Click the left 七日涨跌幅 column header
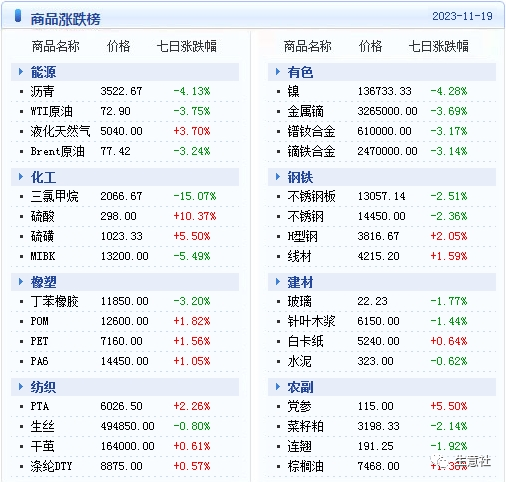 pos(187,46)
